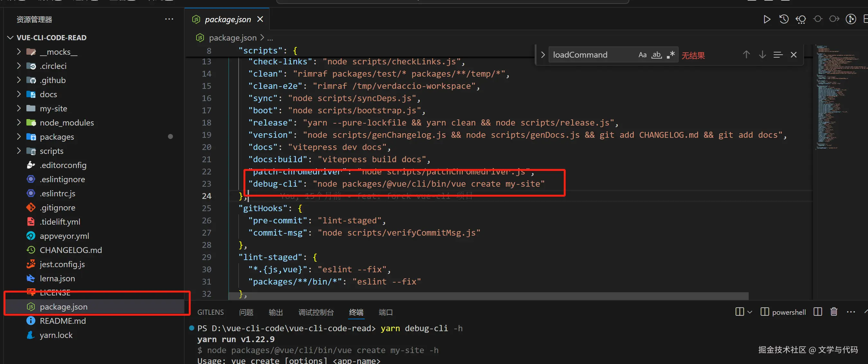Toggle match whole word ab option
The height and width of the screenshot is (364, 868).
tap(656, 55)
